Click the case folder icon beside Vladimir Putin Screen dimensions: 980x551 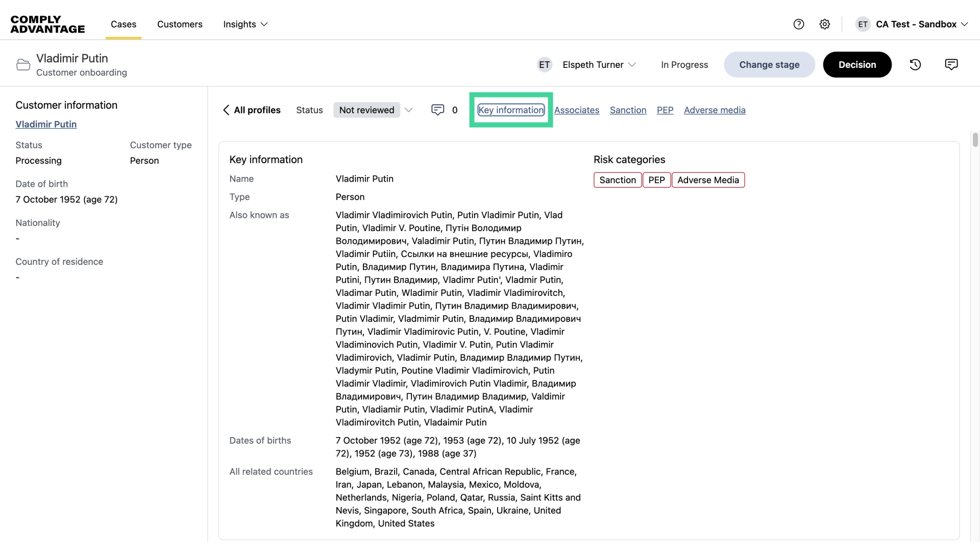point(22,64)
